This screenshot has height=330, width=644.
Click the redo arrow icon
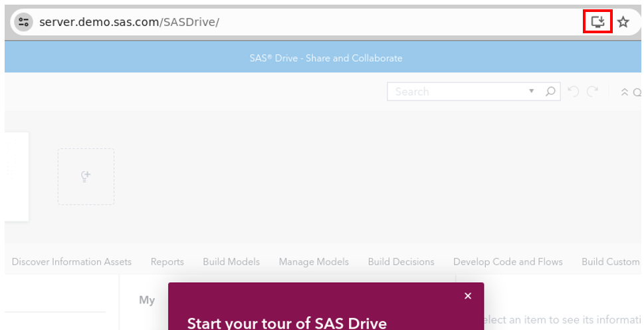click(592, 91)
